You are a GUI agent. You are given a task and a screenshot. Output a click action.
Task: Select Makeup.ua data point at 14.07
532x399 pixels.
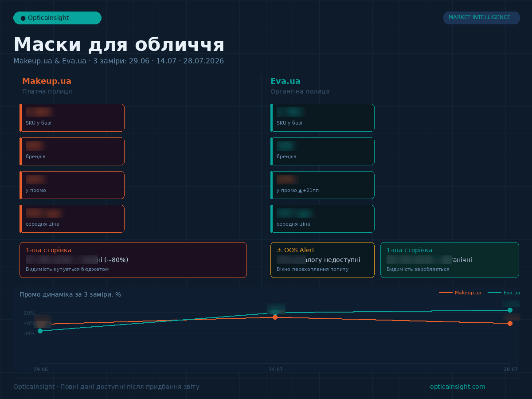pos(275,317)
